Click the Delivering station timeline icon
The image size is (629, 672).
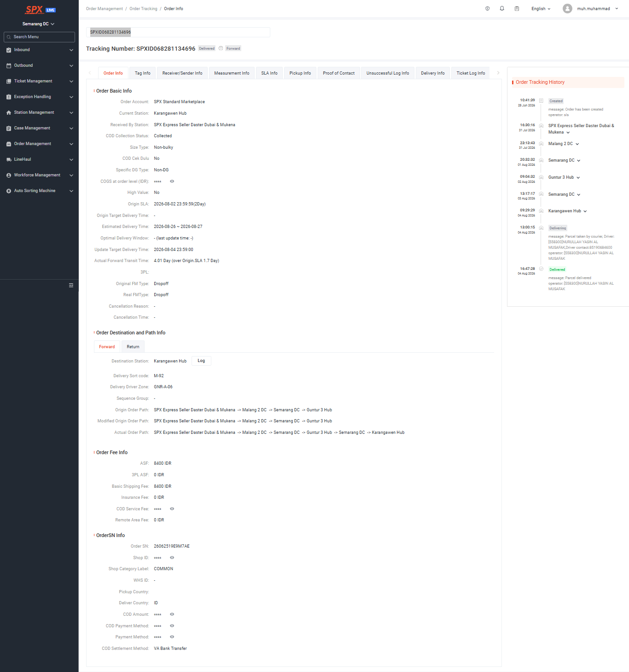coord(541,228)
